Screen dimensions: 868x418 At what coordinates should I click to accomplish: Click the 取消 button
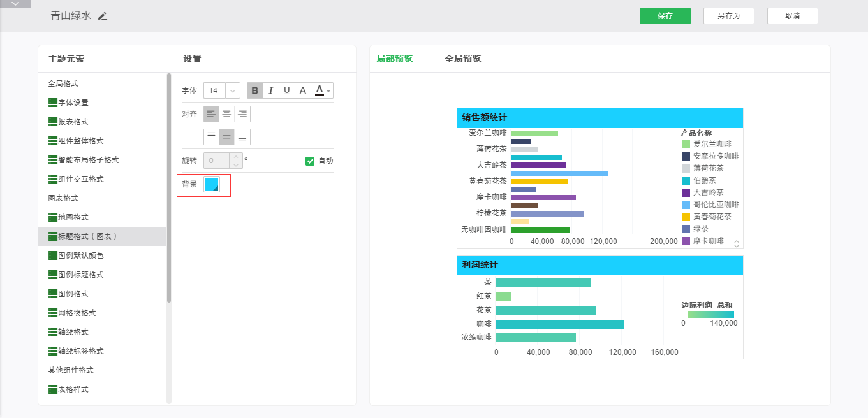tap(792, 16)
